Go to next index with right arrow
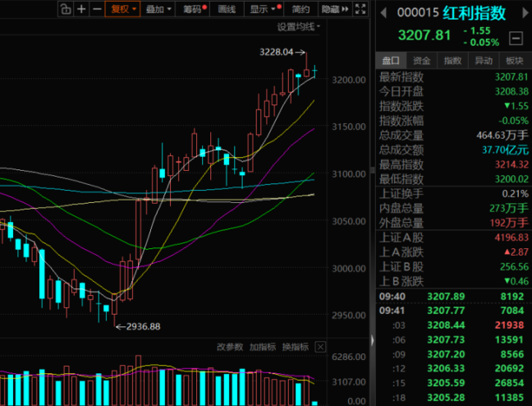Screen dimensions: 532x406 (x=525, y=13)
